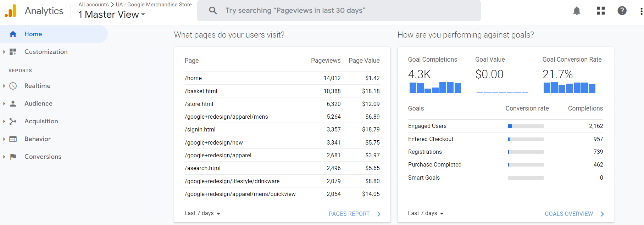This screenshot has width=644, height=225.
Task: Open Acquisition reports
Action: [41, 121]
